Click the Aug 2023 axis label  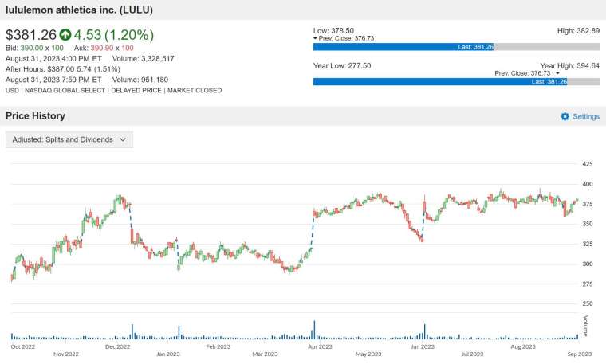523,346
